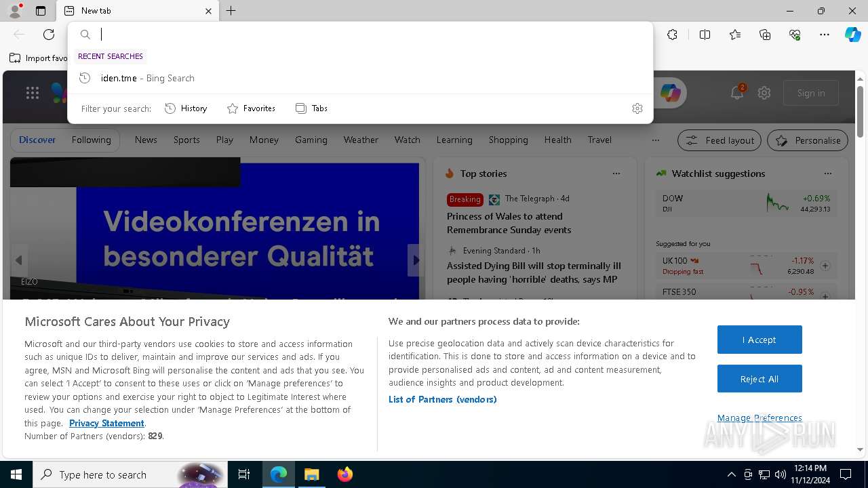Click I Accept cookies button
Screen dimensions: 868x488
tap(759, 340)
